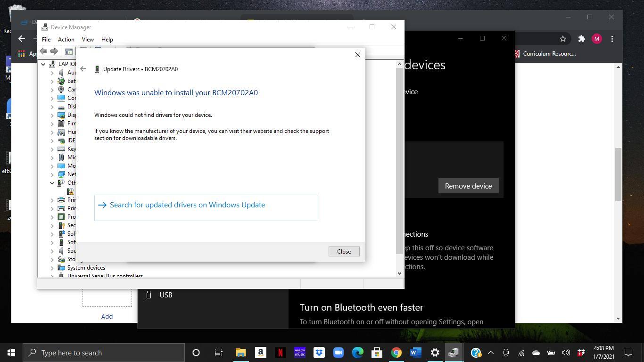Open Zoom from the taskbar

[338, 353]
